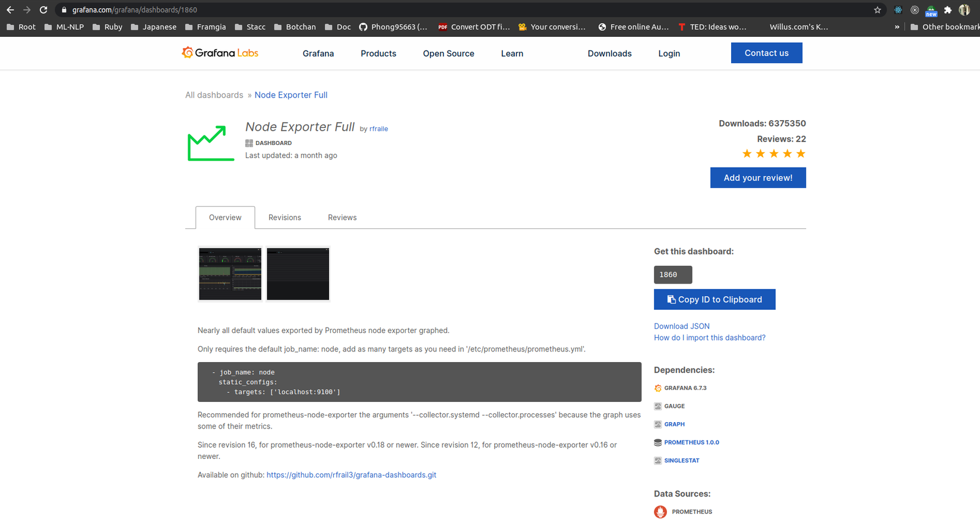Open the Botchan bookmark folder
Screen dimensions: 980x519
(295, 27)
